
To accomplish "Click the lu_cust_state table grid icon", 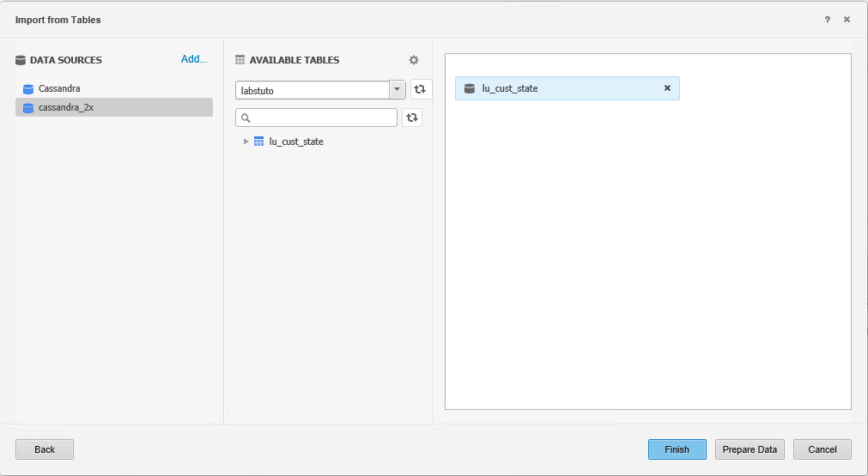I will pyautogui.click(x=259, y=142).
